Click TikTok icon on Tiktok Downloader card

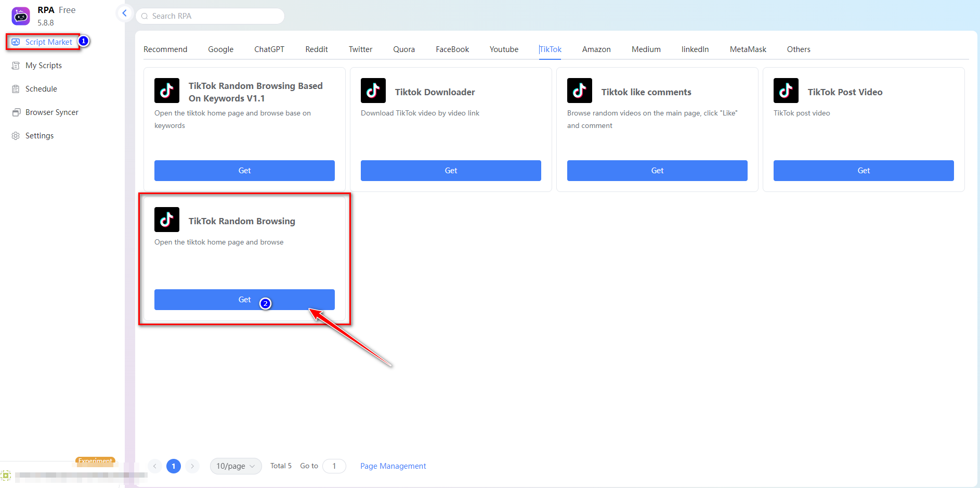373,91
